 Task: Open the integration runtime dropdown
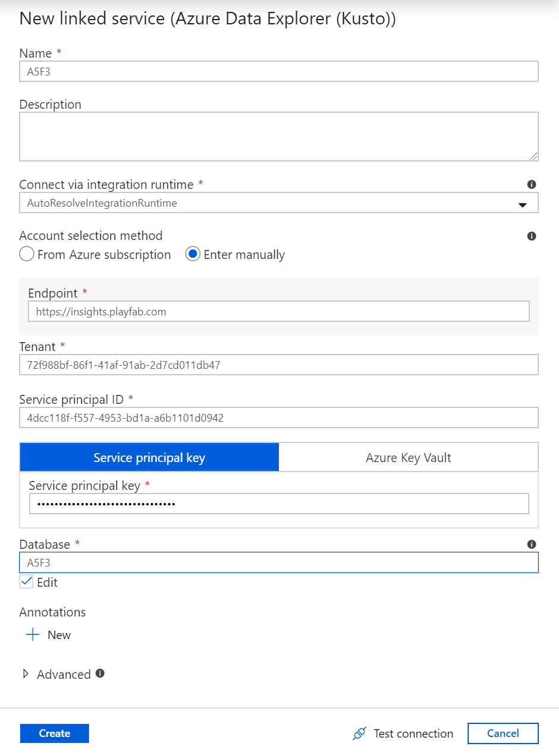pyautogui.click(x=279, y=203)
